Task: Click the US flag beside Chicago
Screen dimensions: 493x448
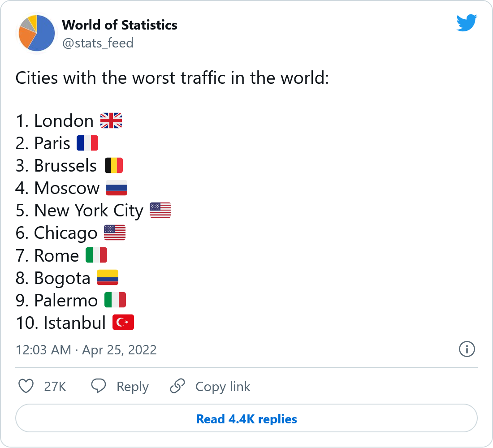Action: (x=115, y=233)
